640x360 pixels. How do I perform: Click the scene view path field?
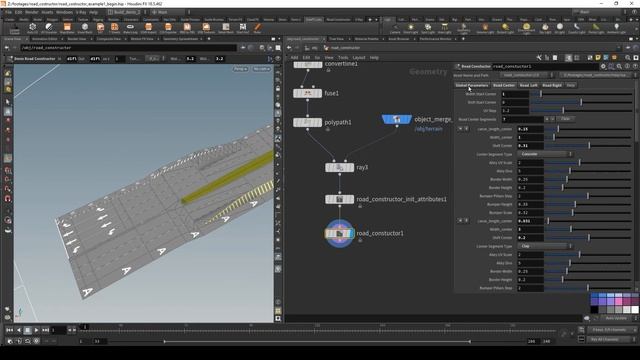coord(128,48)
